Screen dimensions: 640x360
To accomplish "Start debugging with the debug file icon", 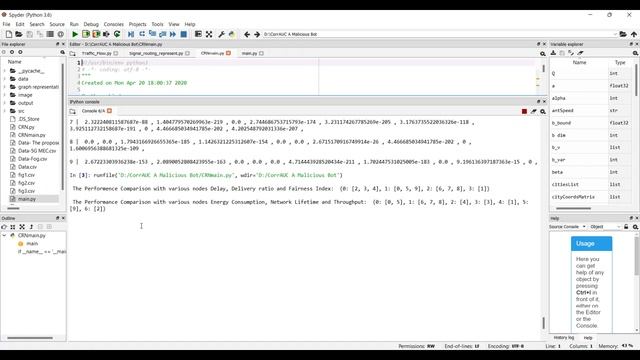I will tap(131, 34).
